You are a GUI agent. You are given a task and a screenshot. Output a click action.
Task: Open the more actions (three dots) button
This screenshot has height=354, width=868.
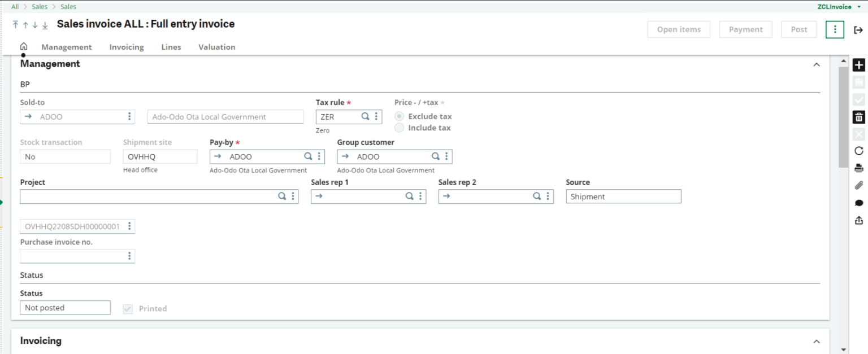point(835,29)
